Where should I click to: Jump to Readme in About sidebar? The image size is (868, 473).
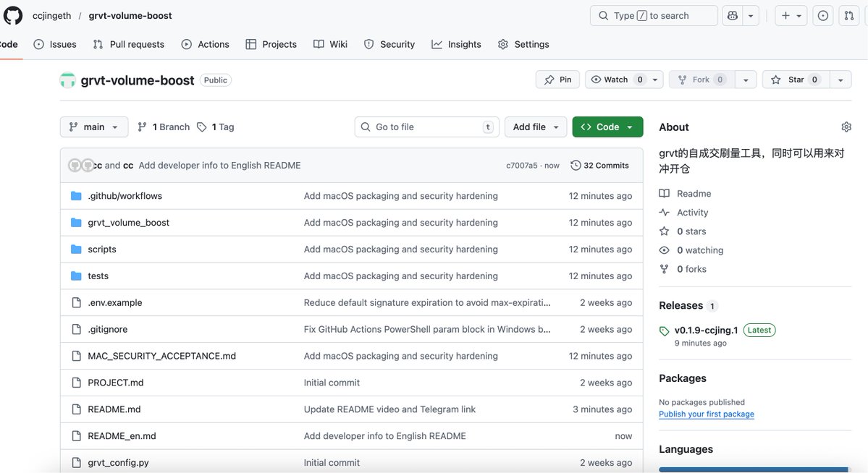[686, 194]
